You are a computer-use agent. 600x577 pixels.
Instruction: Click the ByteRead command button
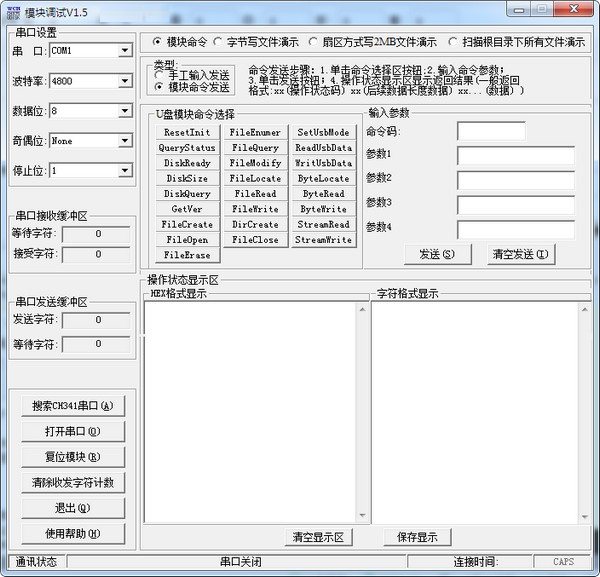[x=324, y=194]
